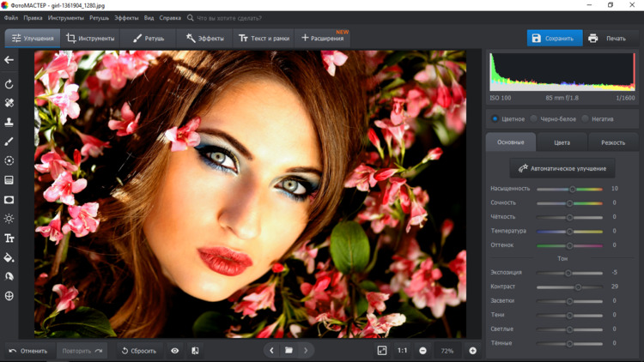Select the stamp tool
Viewport: 644px width, 362px height.
point(9,123)
